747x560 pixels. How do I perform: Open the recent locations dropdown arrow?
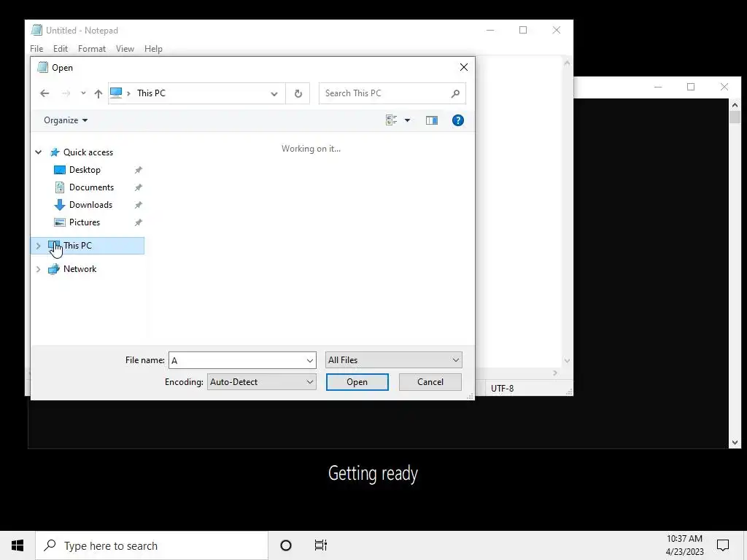pyautogui.click(x=83, y=93)
